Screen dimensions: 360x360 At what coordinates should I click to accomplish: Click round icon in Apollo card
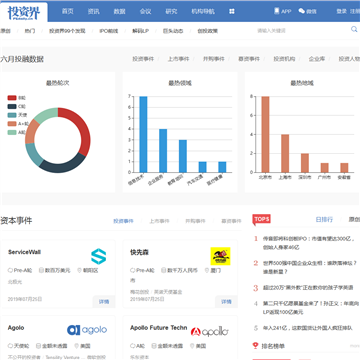pos(132,346)
